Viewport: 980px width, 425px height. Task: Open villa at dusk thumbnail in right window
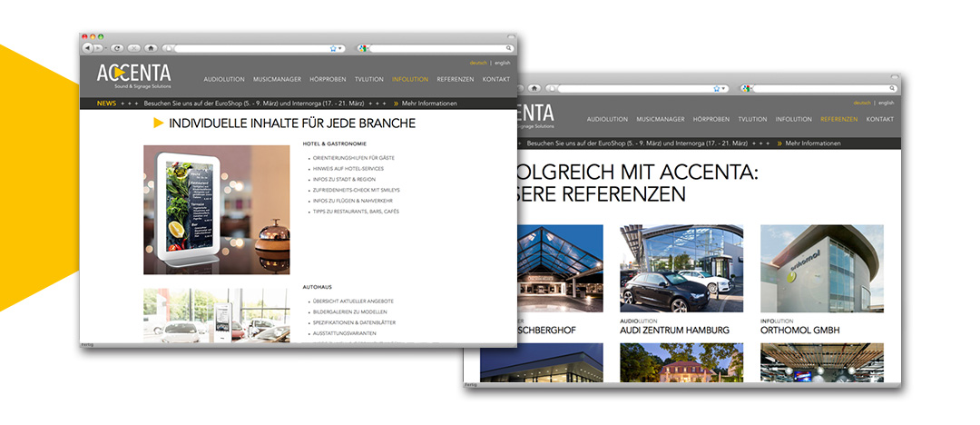click(681, 362)
